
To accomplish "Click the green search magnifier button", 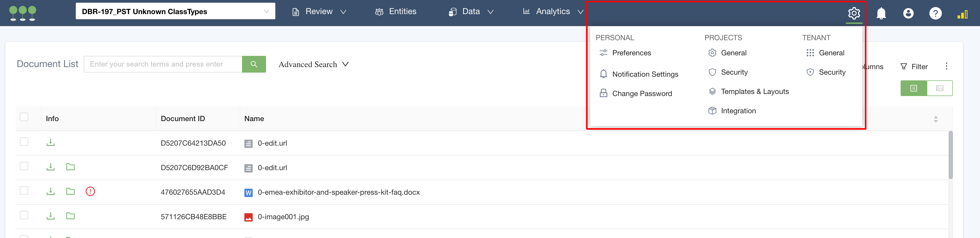I will 254,64.
